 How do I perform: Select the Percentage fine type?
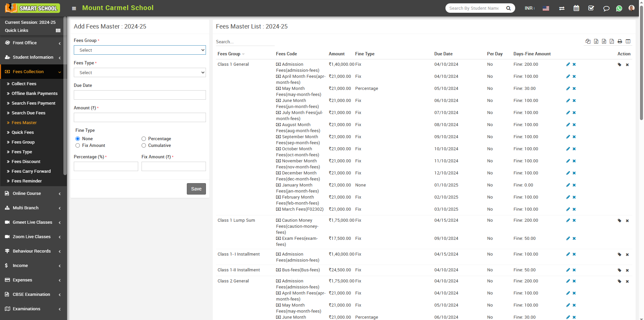(144, 139)
